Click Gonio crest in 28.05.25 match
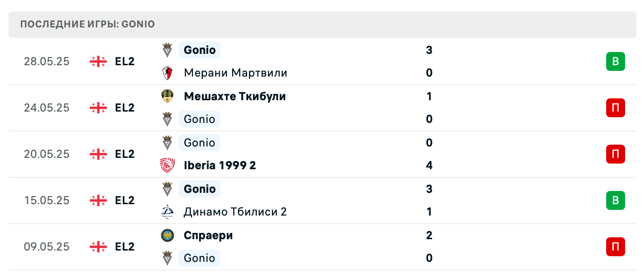The width and height of the screenshot is (644, 277). pyautogui.click(x=167, y=50)
